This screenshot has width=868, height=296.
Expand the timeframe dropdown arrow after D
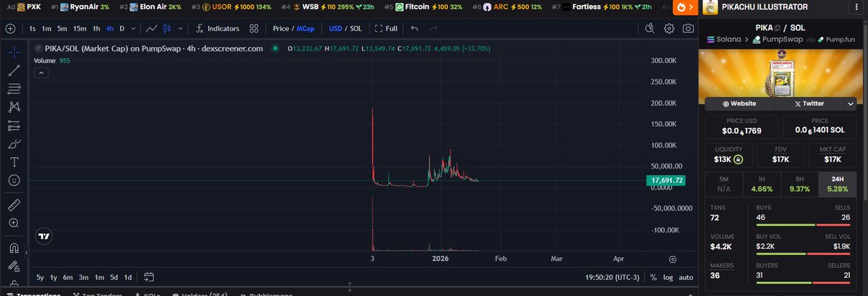point(133,29)
